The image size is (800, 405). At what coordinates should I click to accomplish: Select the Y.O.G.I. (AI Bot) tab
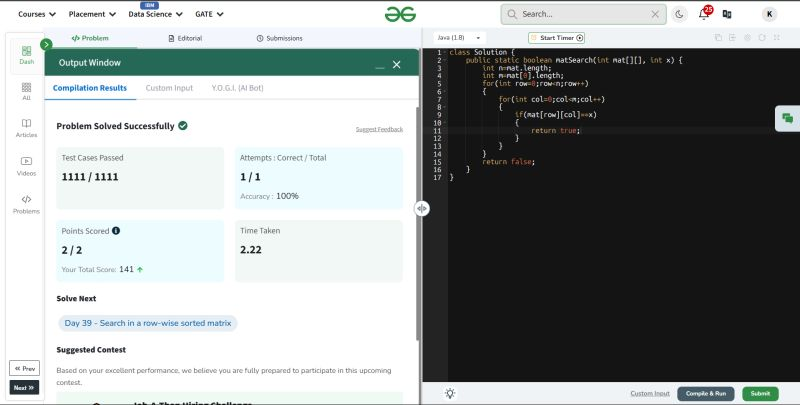point(237,88)
